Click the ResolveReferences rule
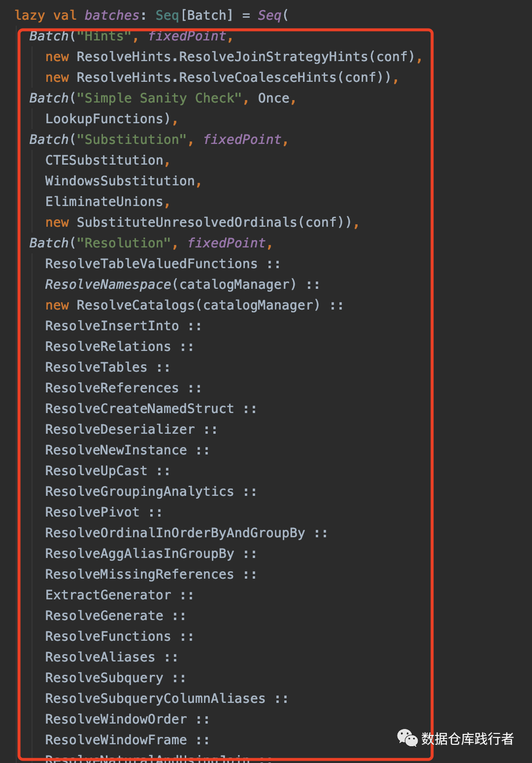Viewport: 532px width, 763px height. tap(112, 388)
